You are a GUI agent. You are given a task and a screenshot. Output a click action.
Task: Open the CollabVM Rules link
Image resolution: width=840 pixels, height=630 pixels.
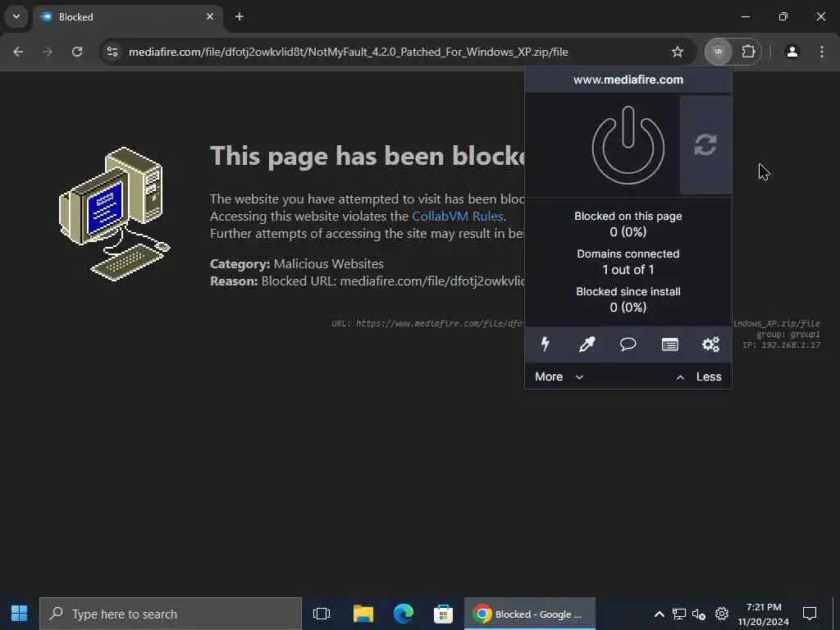[458, 216]
